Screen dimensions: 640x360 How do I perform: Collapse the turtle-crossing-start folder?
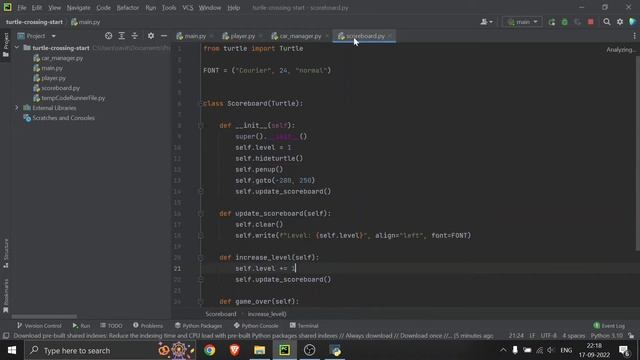click(17, 48)
